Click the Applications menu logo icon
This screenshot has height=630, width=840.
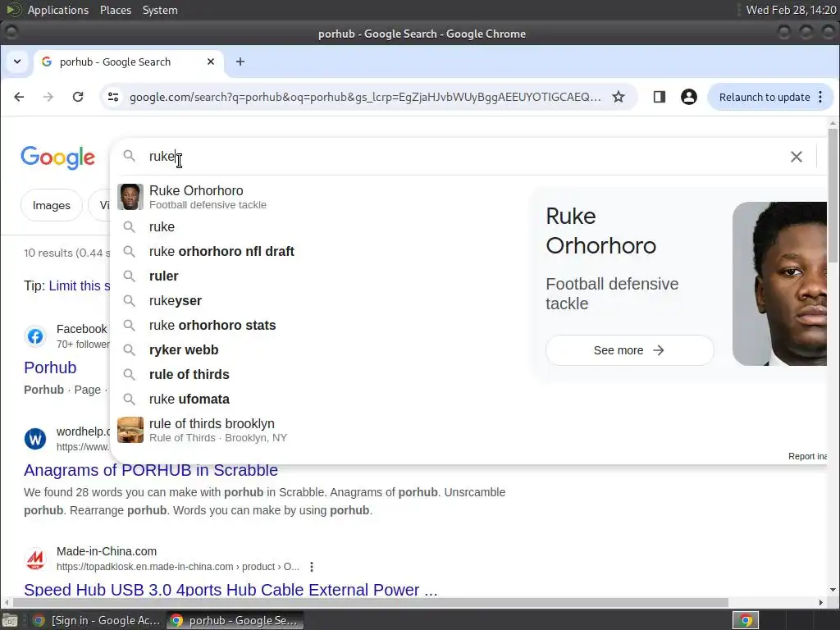pyautogui.click(x=14, y=10)
